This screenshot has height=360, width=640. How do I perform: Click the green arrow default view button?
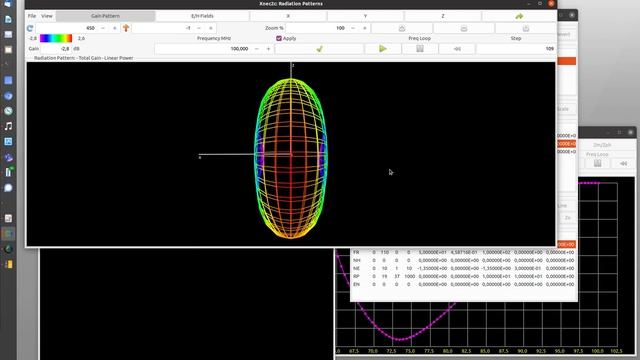519,16
